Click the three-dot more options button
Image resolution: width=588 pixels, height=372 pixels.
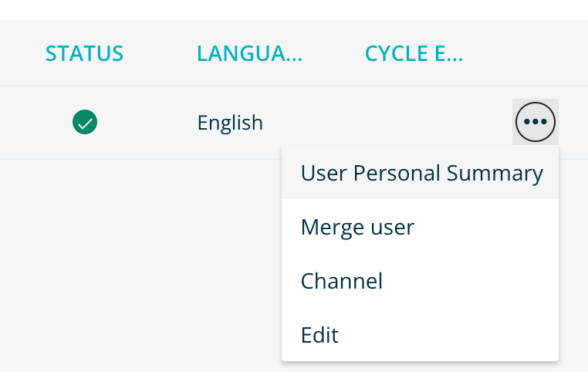click(535, 122)
